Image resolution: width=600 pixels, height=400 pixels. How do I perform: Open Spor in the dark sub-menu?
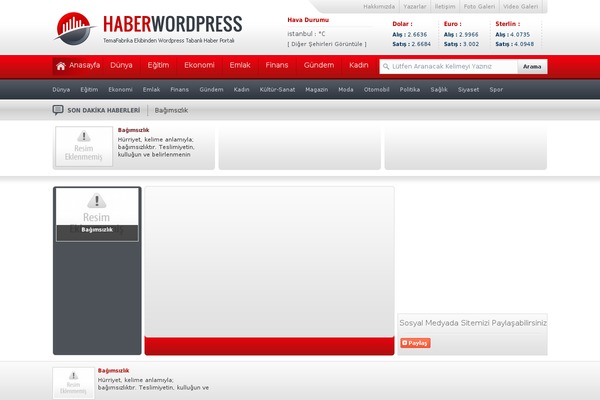[496, 90]
